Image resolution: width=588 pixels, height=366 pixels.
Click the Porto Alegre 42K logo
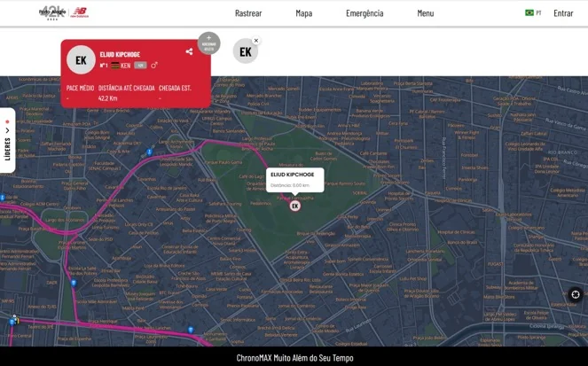(52, 12)
